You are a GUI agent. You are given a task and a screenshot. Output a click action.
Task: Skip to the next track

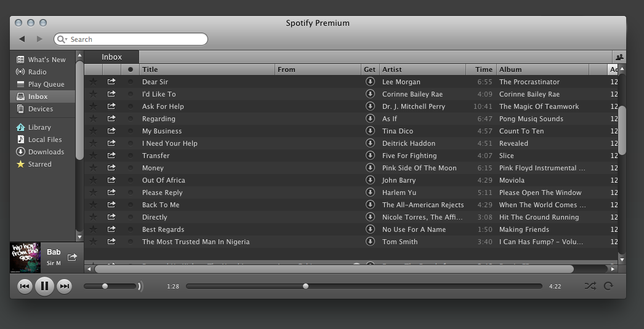pos(65,286)
